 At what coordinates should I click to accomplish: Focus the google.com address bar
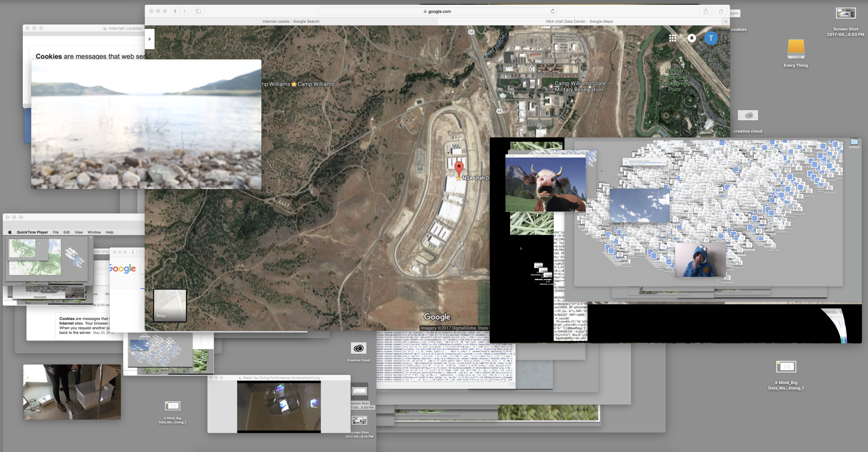pos(437,11)
